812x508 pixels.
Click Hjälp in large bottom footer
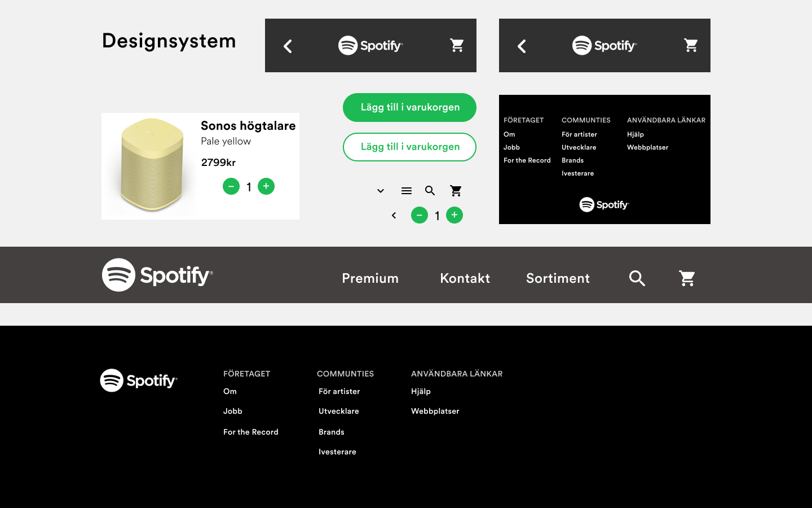(x=421, y=391)
